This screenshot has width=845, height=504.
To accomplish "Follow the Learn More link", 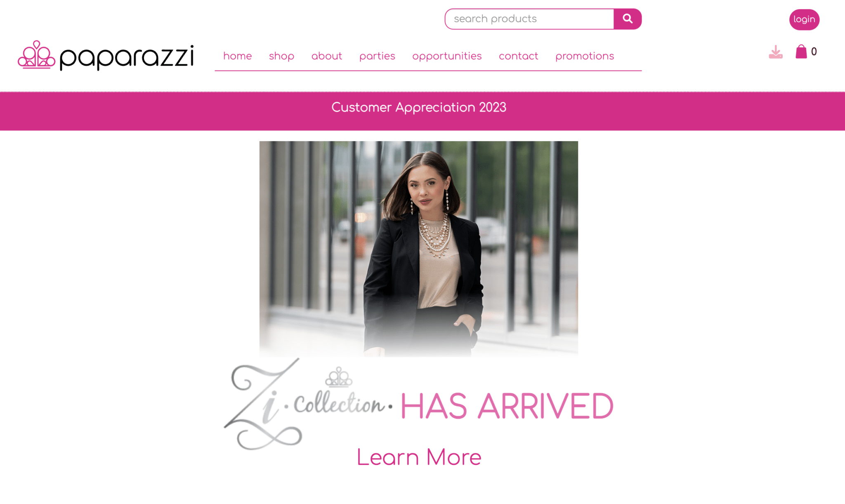I will point(419,457).
